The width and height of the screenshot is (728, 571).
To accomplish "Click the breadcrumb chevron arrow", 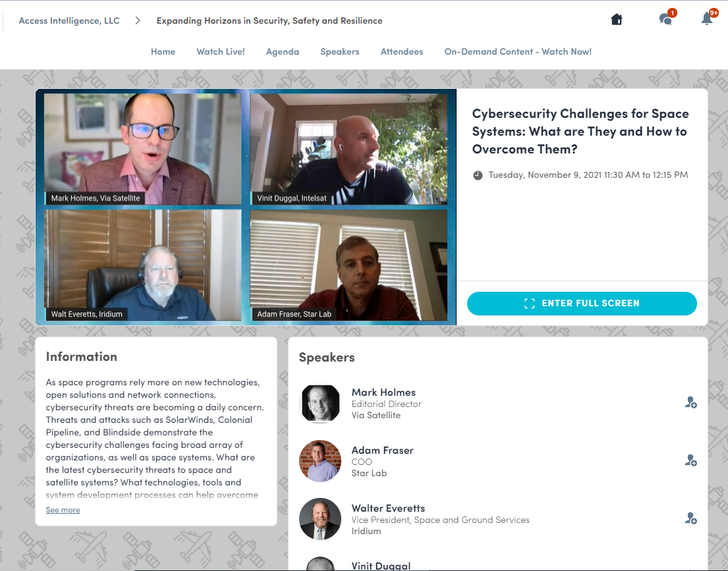I will pyautogui.click(x=138, y=20).
